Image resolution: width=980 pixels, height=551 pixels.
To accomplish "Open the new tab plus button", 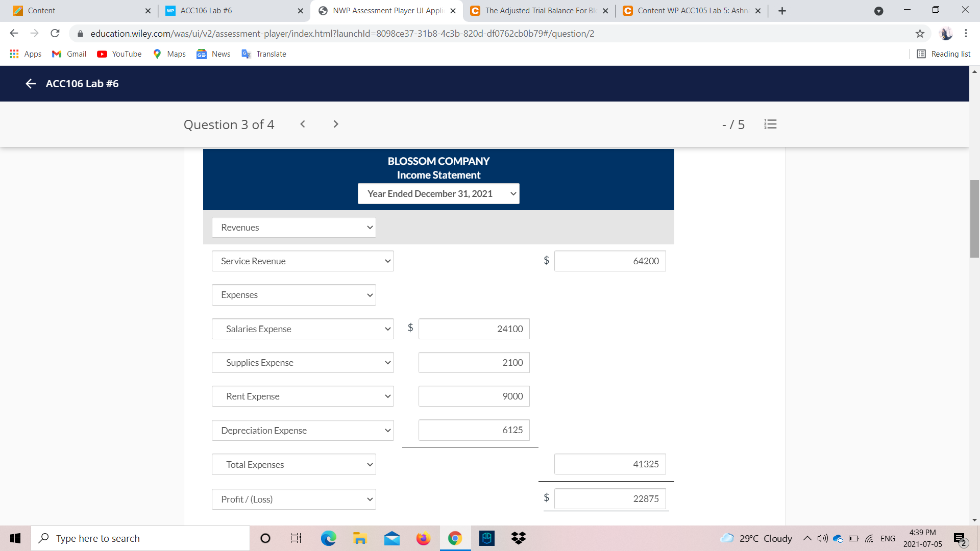I will [x=782, y=11].
